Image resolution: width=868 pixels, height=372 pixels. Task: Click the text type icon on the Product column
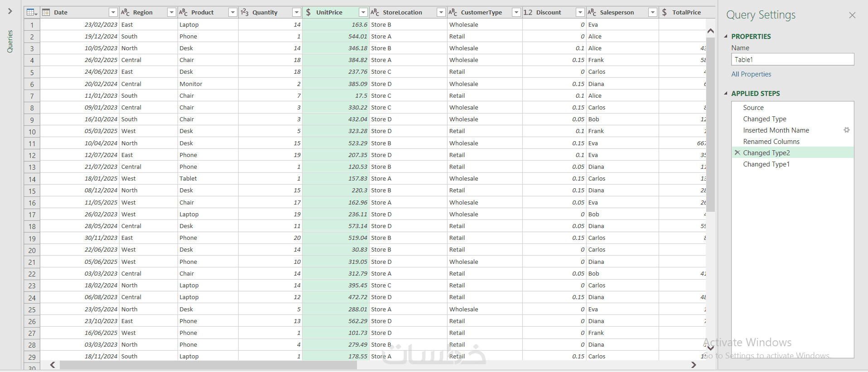pyautogui.click(x=183, y=12)
